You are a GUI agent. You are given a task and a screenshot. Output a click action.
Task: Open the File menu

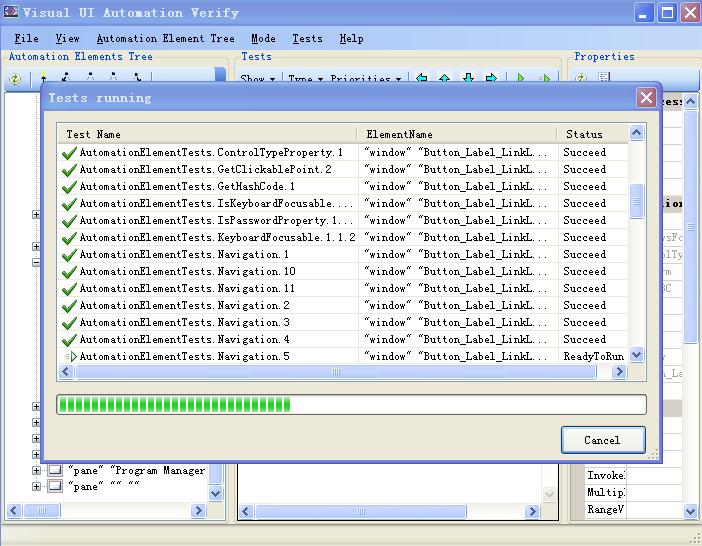(x=26, y=38)
